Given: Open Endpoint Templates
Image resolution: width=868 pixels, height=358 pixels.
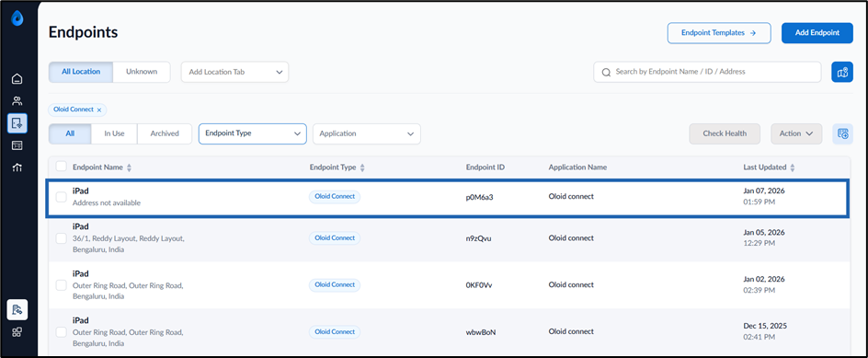Looking at the screenshot, I should [x=718, y=33].
